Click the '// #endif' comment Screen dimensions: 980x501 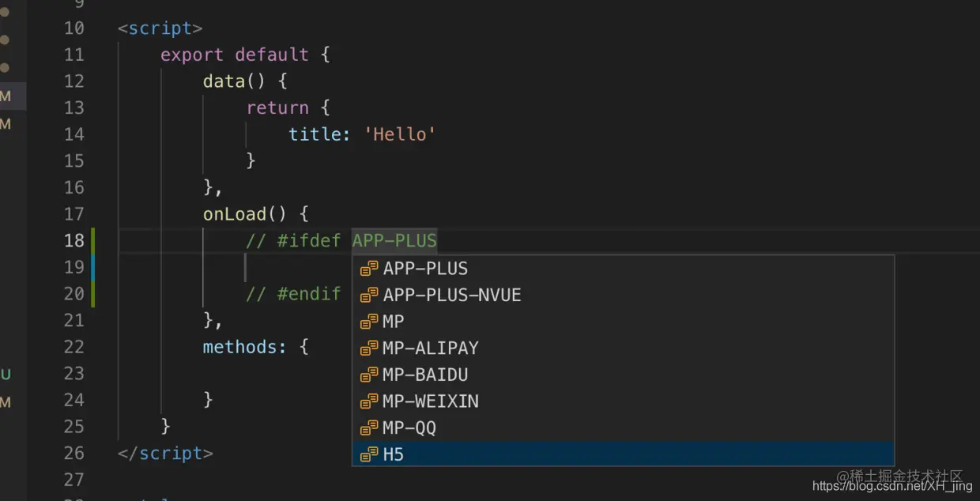293,294
